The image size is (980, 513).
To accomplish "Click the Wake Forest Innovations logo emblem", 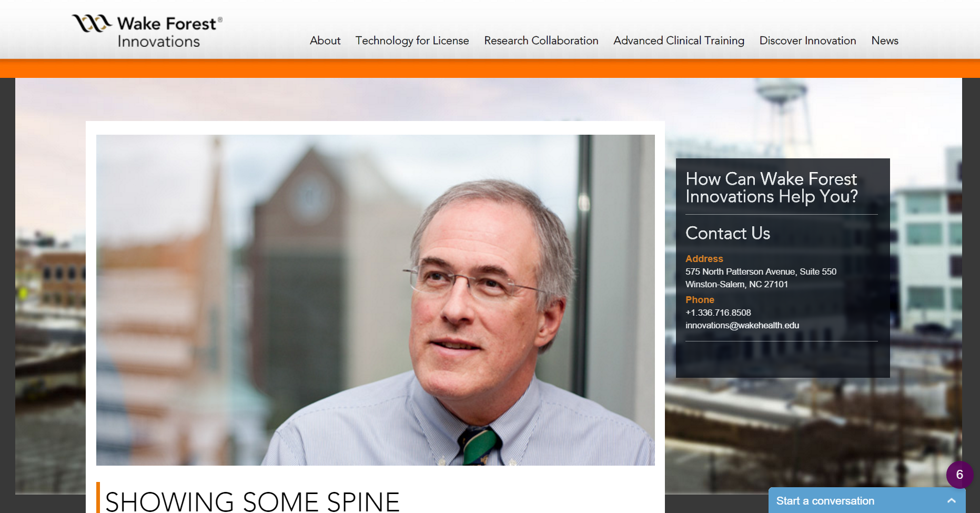I will (92, 23).
